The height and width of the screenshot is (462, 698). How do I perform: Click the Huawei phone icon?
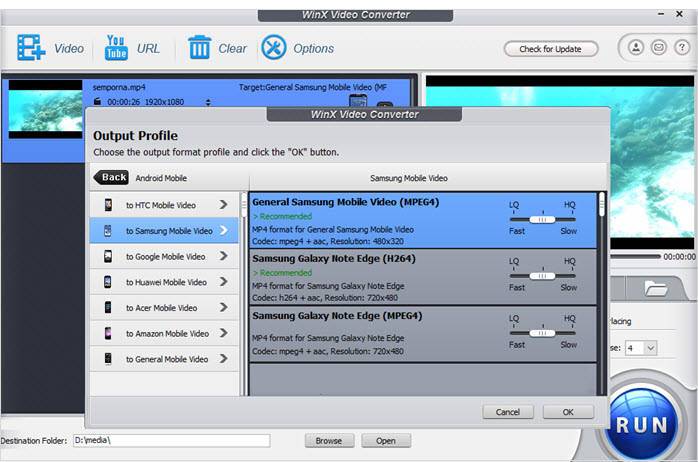108,282
